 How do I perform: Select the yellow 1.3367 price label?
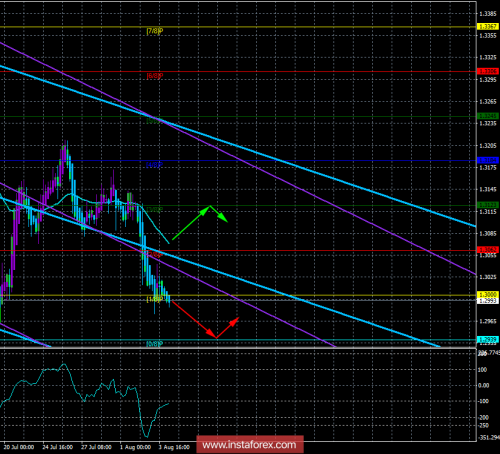[x=487, y=26]
